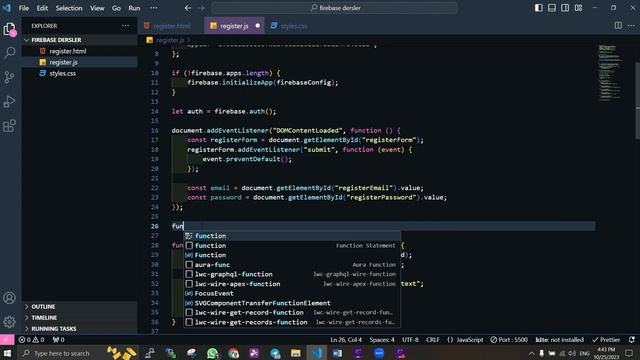Choose 'SVGComponentTransferFunctionElement' suggestion
This screenshot has height=360, width=640.
[292, 303]
